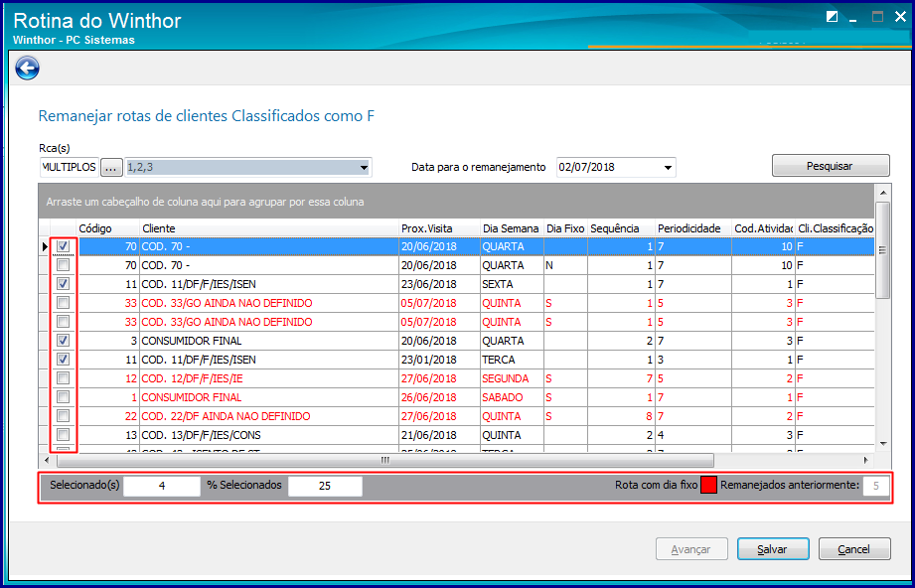Image resolution: width=915 pixels, height=588 pixels.
Task: Click the Selecionado(s) count field
Action: point(162,486)
